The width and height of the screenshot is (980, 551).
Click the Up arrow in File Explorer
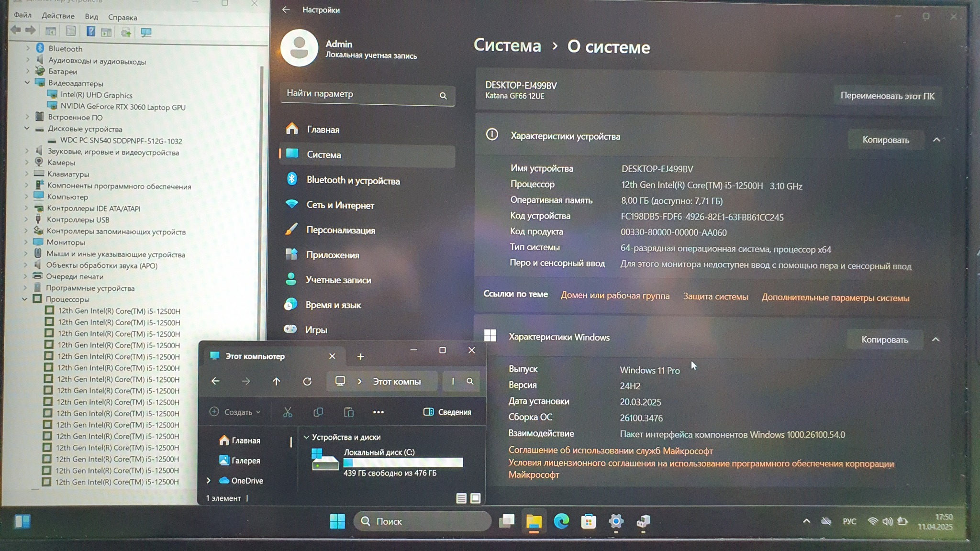[x=276, y=381]
